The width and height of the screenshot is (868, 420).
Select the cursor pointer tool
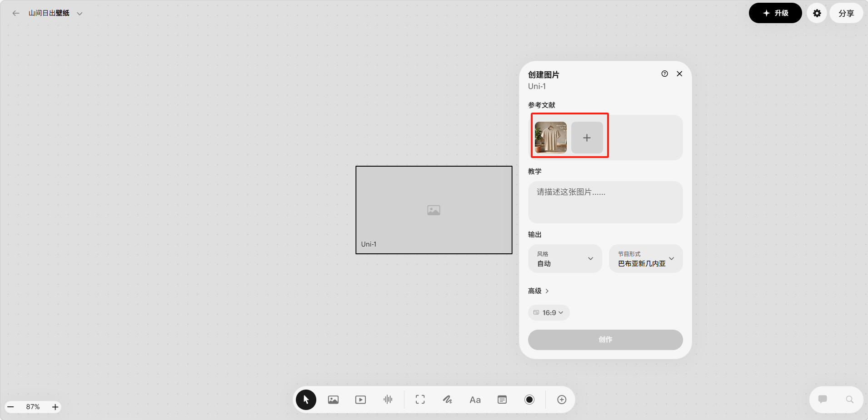pos(306,400)
